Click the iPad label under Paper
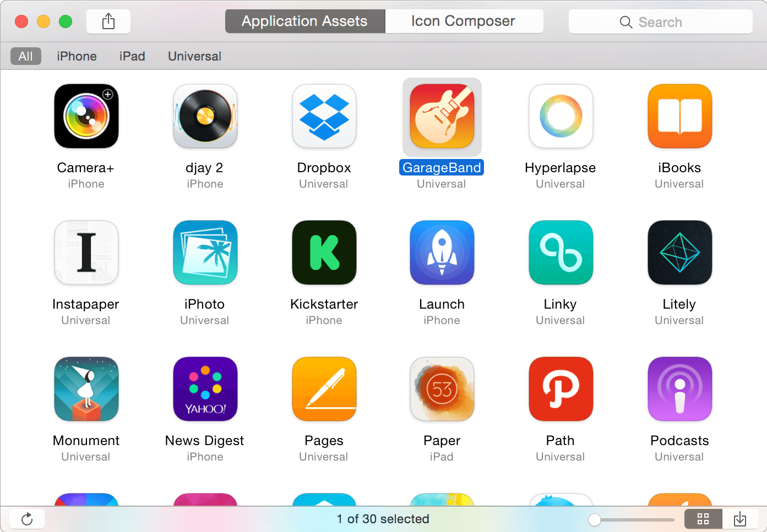Image resolution: width=767 pixels, height=532 pixels. click(x=442, y=457)
